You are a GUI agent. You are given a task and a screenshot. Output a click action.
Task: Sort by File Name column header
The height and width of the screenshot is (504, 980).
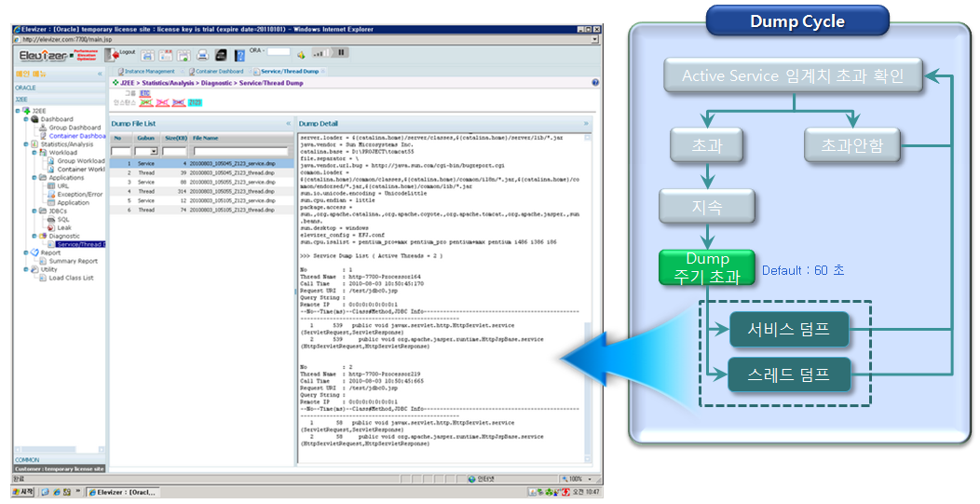242,138
